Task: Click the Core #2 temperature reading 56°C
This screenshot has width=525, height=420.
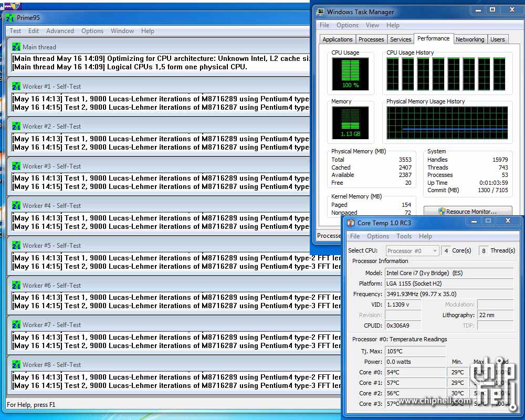Action: tap(415, 393)
